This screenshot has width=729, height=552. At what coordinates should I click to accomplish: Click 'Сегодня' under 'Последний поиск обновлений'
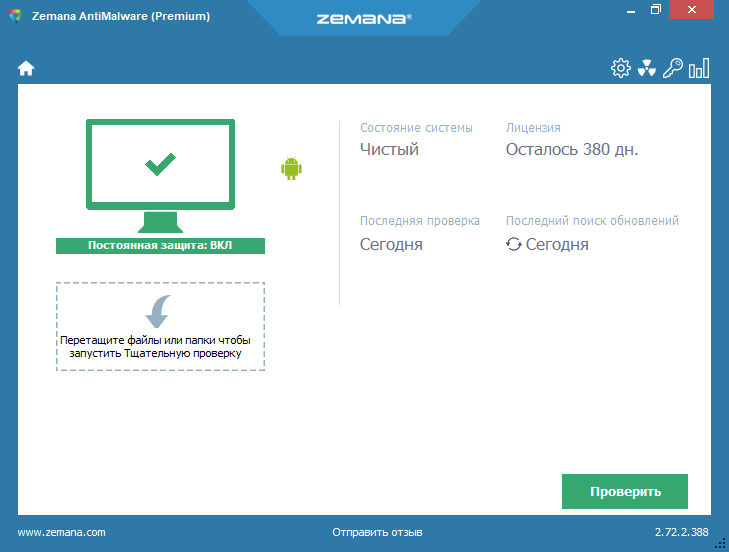pos(557,244)
